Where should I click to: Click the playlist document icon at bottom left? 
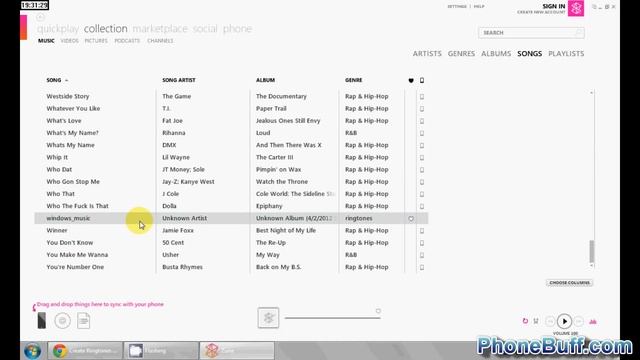tap(84, 321)
